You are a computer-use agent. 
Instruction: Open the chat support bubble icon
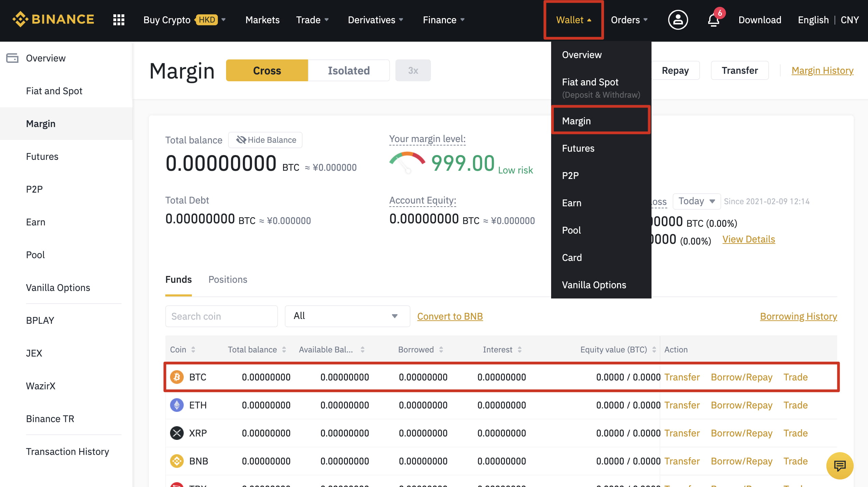point(840,465)
